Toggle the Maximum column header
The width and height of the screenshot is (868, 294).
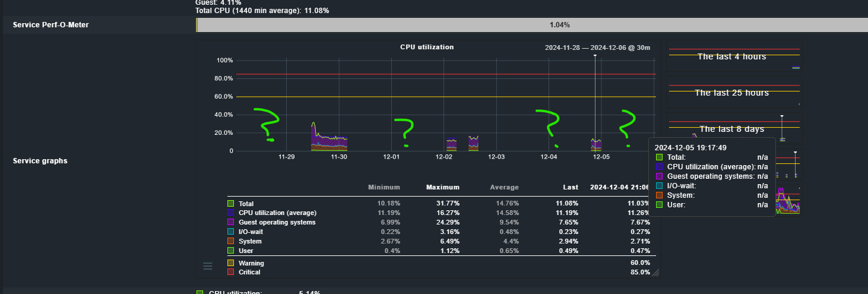442,187
